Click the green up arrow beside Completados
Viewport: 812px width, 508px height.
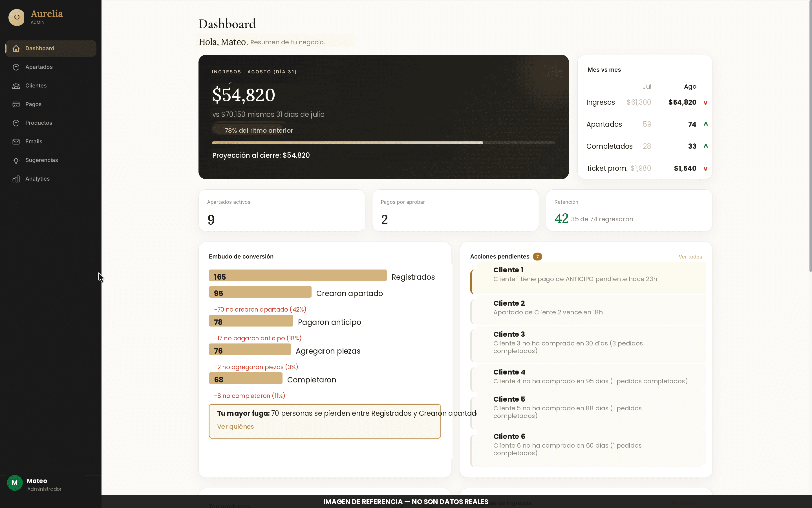(706, 146)
